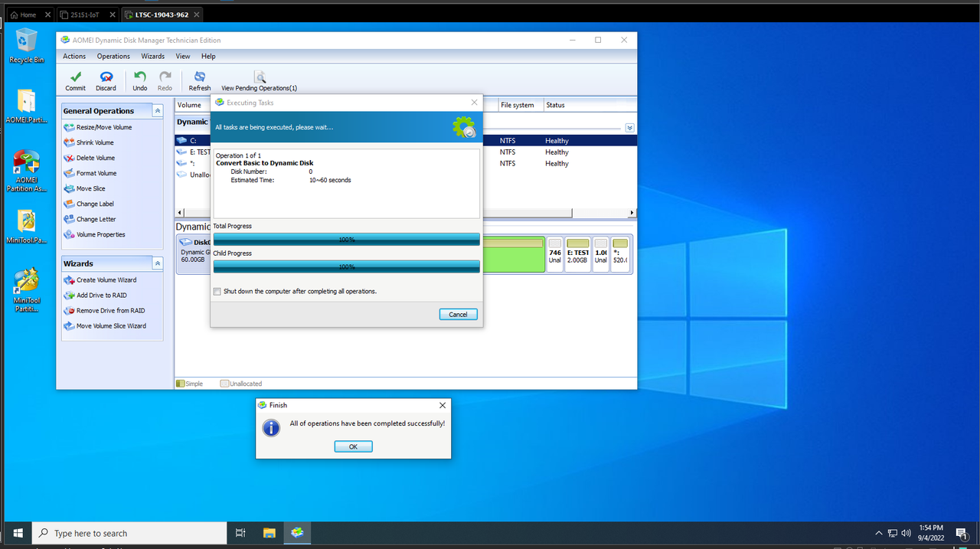980x549 pixels.
Task: Open the Actions menu
Action: 74,56
